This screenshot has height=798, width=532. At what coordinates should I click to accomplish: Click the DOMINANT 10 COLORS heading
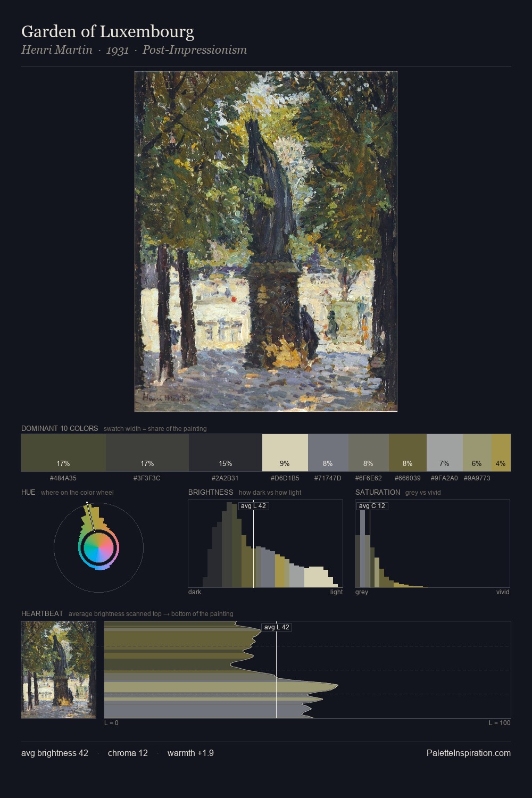pyautogui.click(x=60, y=428)
